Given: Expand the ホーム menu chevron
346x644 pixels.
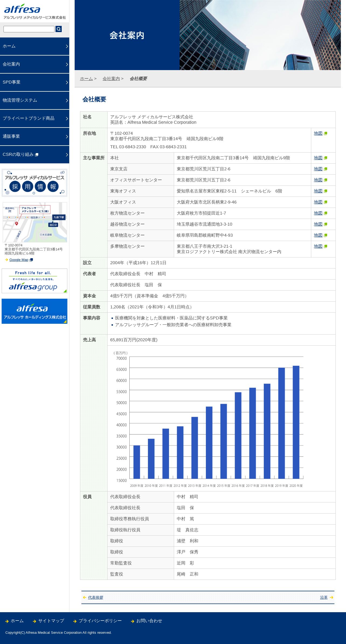Looking at the screenshot, I should pyautogui.click(x=67, y=46).
